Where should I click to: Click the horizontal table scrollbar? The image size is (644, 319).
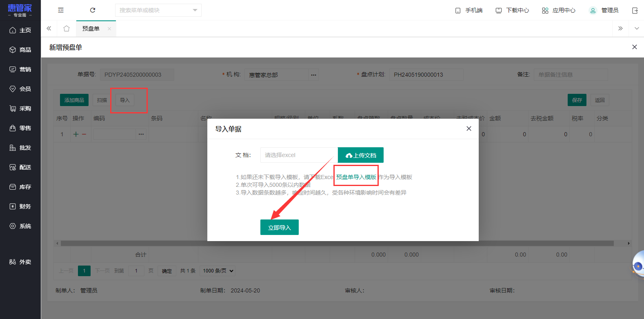click(337, 243)
